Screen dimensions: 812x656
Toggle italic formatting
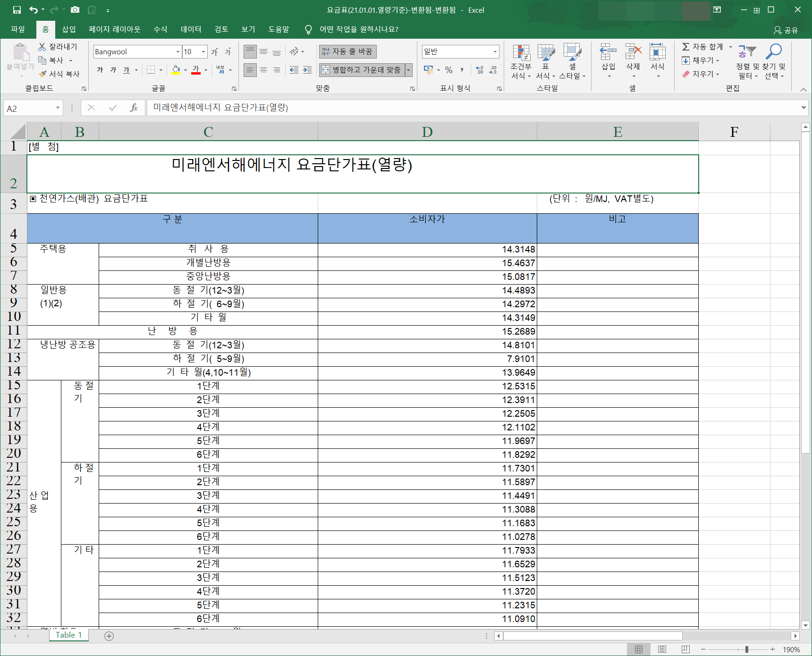click(113, 70)
